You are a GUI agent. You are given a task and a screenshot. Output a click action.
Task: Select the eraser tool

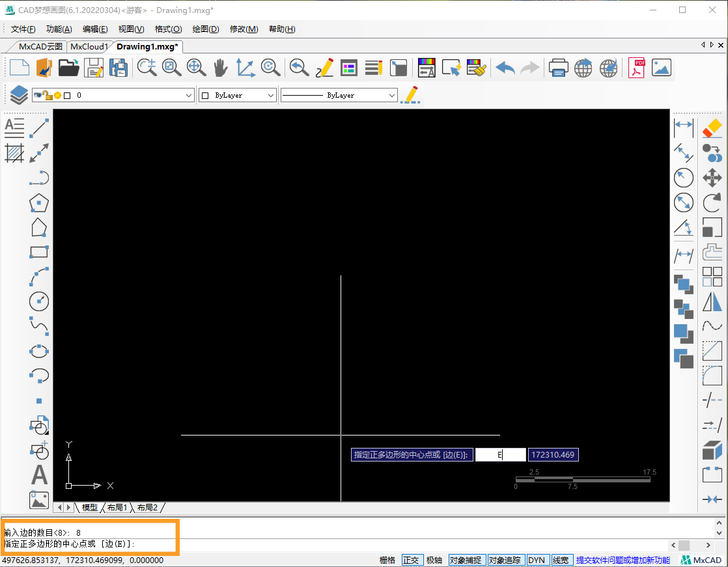(712, 128)
